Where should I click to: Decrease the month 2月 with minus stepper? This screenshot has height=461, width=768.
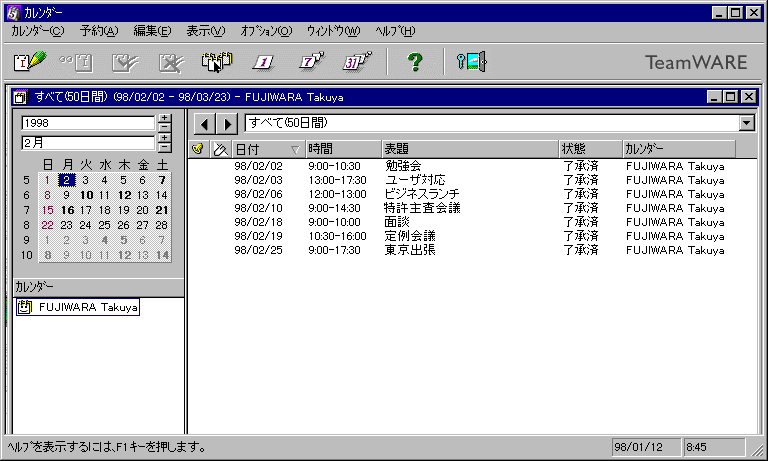click(x=164, y=147)
